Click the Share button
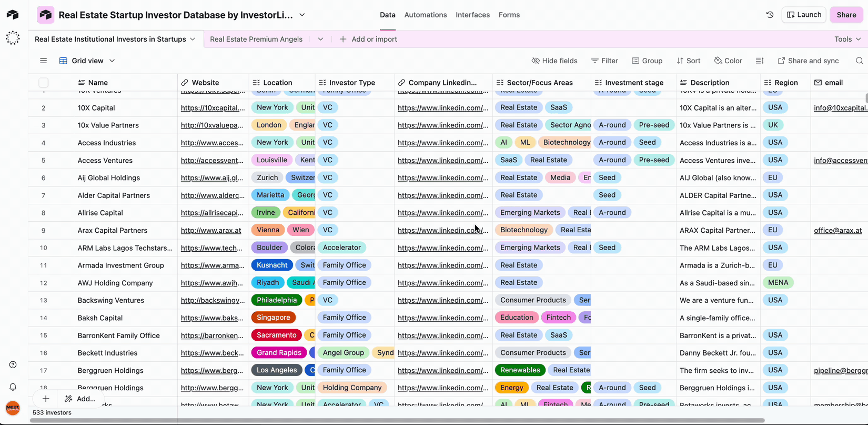This screenshot has height=425, width=868. (846, 15)
